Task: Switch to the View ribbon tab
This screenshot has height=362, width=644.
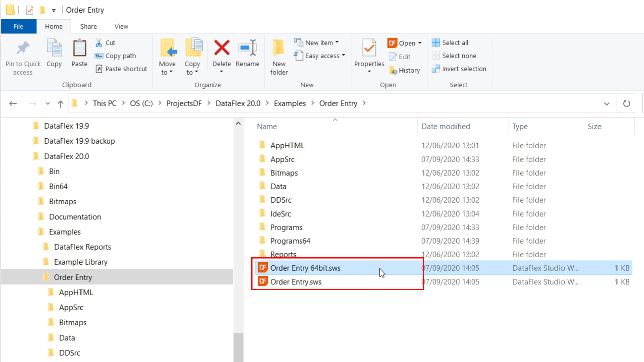Action: pyautogui.click(x=121, y=26)
